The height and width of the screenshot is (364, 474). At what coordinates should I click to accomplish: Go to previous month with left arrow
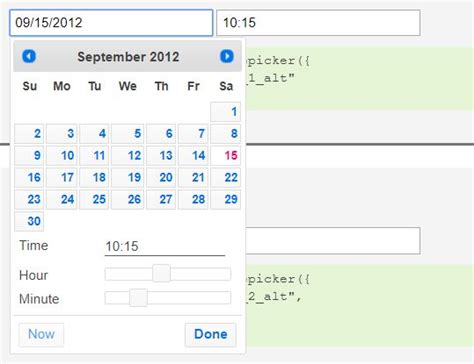coord(29,56)
